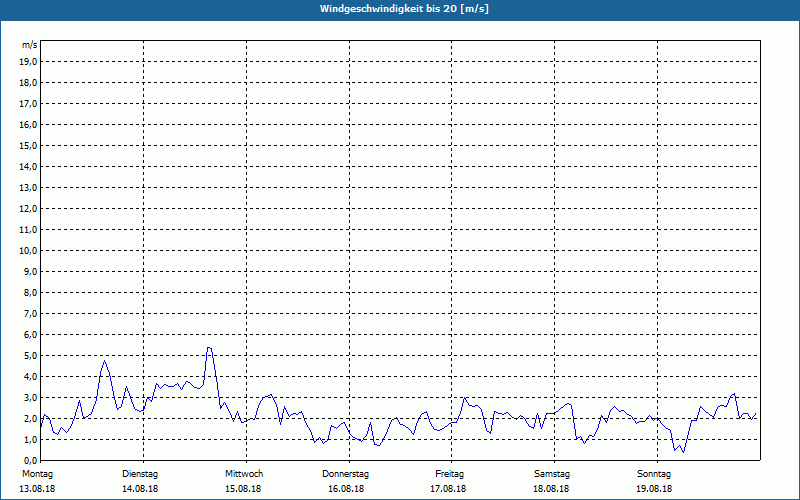Click the 'Donnerstag' day label
This screenshot has height=500, width=800.
[345, 474]
